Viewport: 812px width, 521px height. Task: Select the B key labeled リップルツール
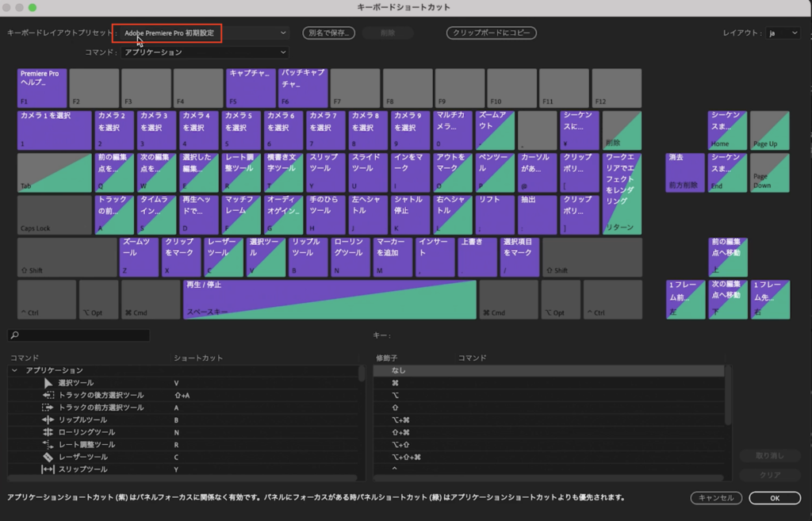click(308, 257)
